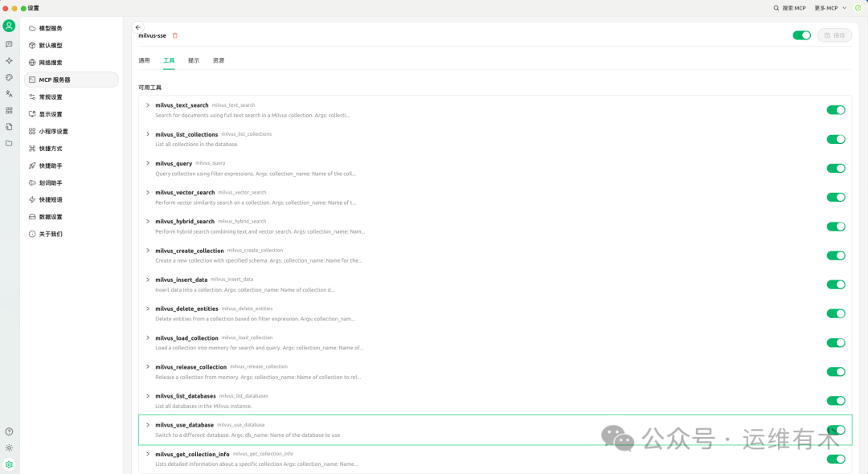Open 显示设置 settings
Image resolution: width=868 pixels, height=474 pixels.
72,114
